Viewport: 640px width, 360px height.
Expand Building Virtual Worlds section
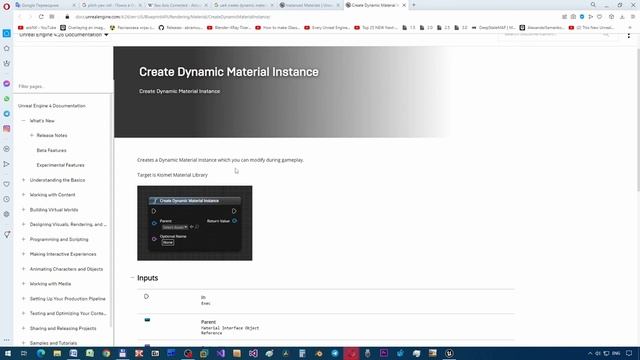(x=23, y=210)
